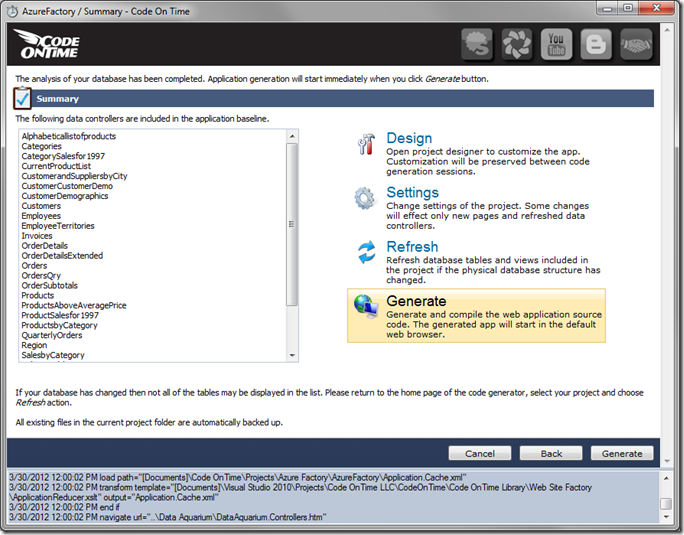684x535 pixels.
Task: Click controller list scroll up arrow
Action: (x=292, y=136)
